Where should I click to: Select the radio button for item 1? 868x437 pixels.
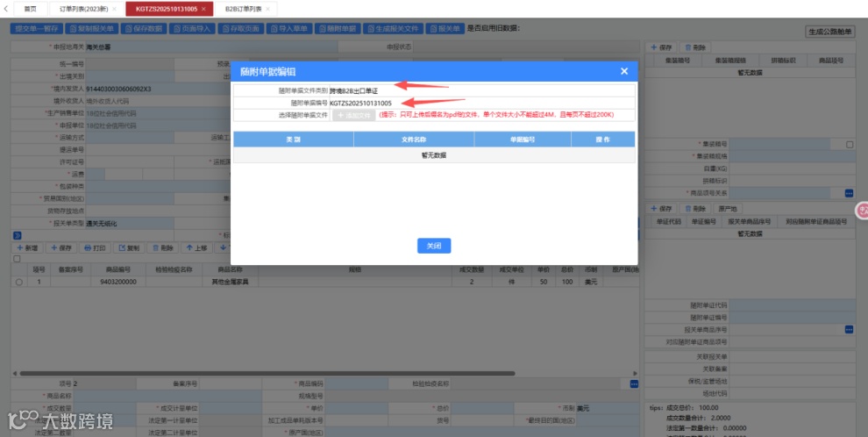point(19,282)
